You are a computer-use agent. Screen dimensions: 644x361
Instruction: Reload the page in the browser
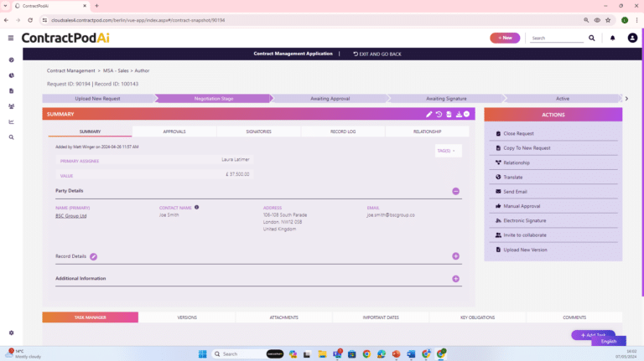[30, 20]
